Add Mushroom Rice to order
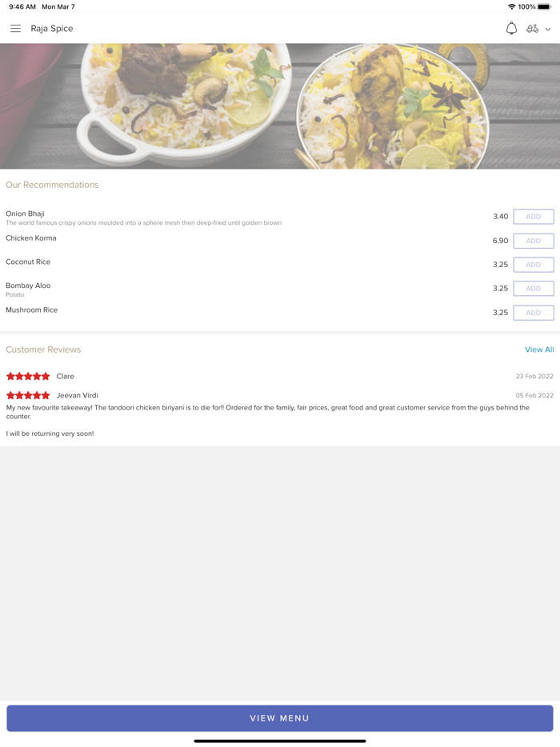 pos(534,313)
